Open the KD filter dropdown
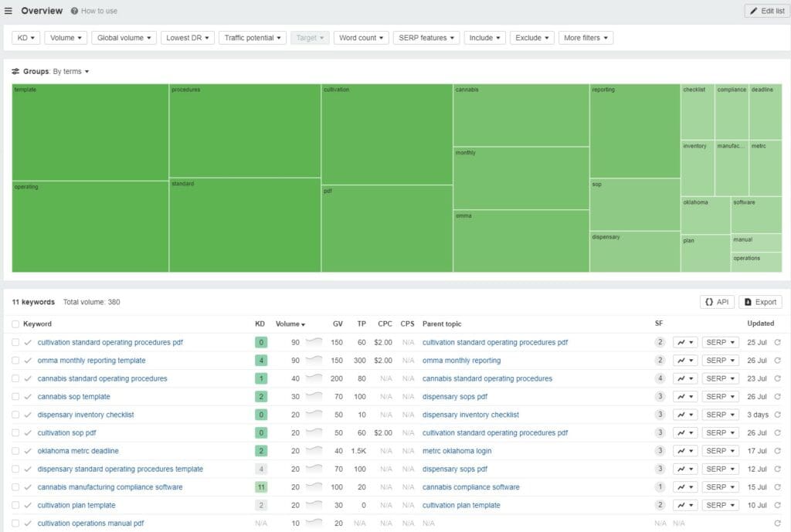Viewport: 791px width, 532px height. point(25,38)
